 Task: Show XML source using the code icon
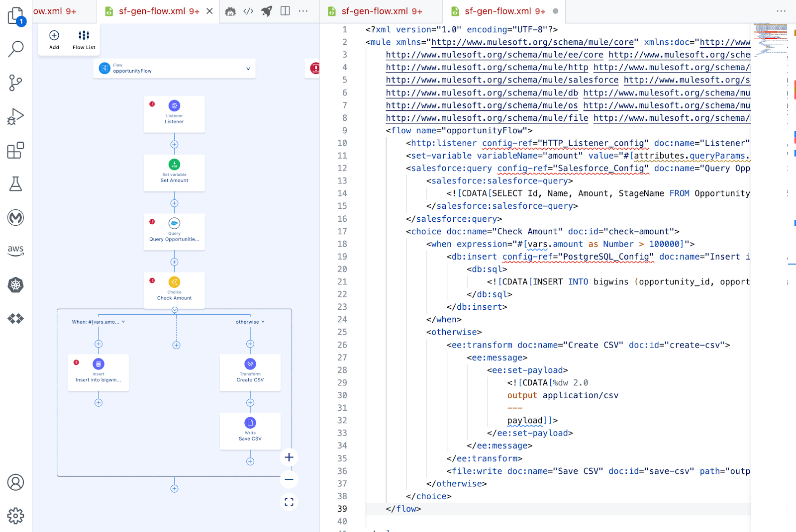pos(248,11)
